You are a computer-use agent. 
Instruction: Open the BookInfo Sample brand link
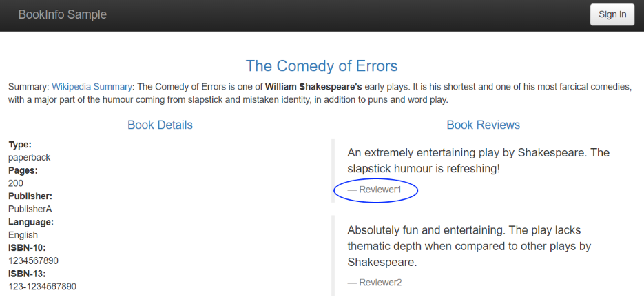[63, 14]
